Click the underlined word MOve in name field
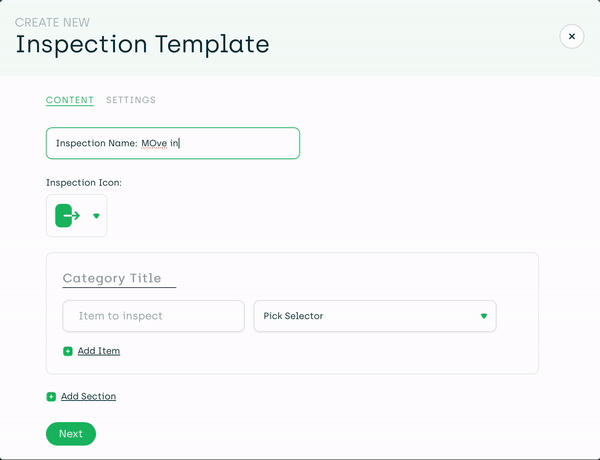Viewport: 600px width, 460px height. click(x=154, y=144)
